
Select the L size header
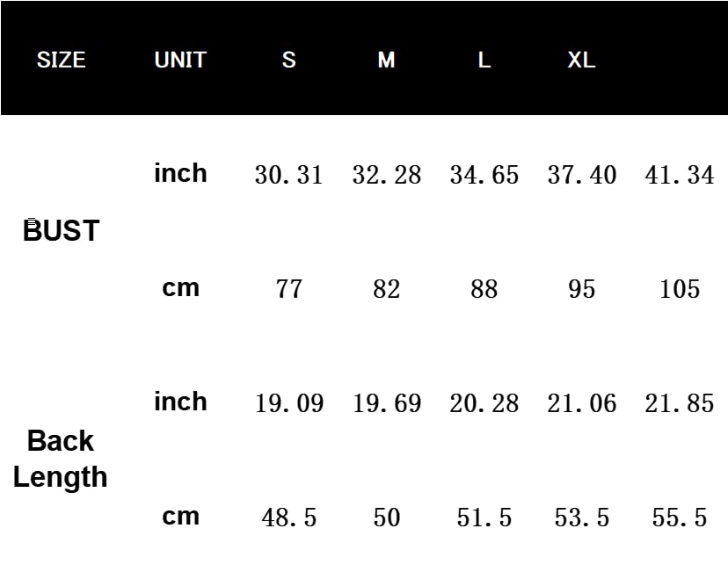point(484,60)
